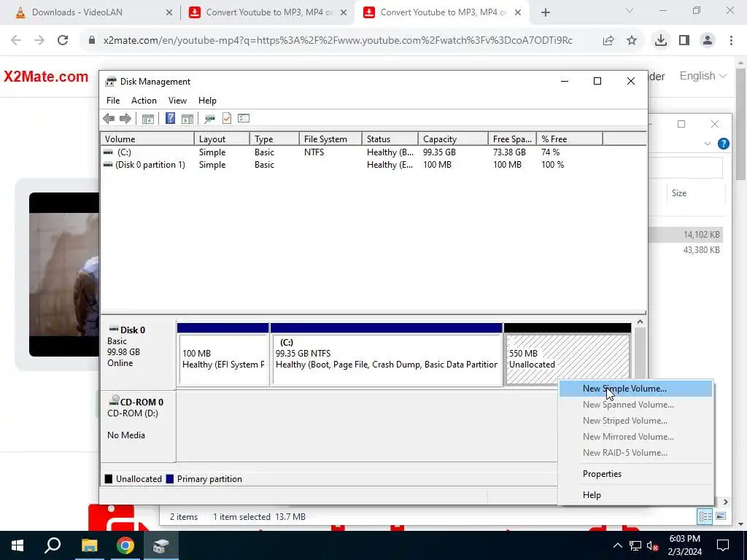The width and height of the screenshot is (747, 560).
Task: Toggle Show/Hide Action Pane toolbar icon
Action: 187,119
